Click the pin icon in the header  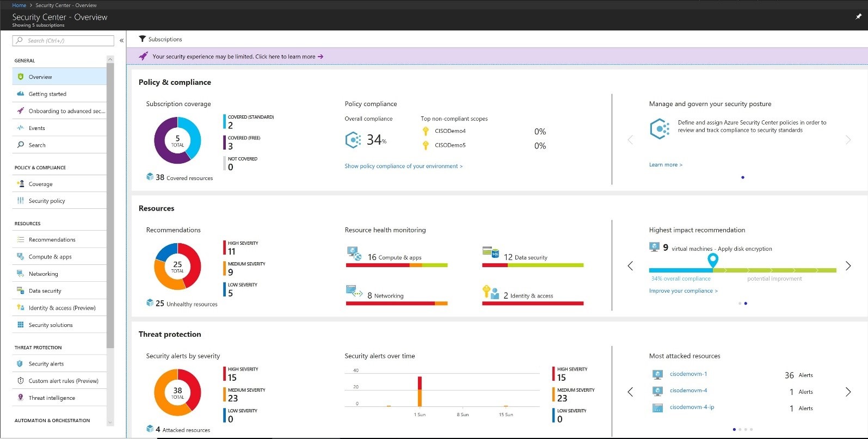point(859,17)
